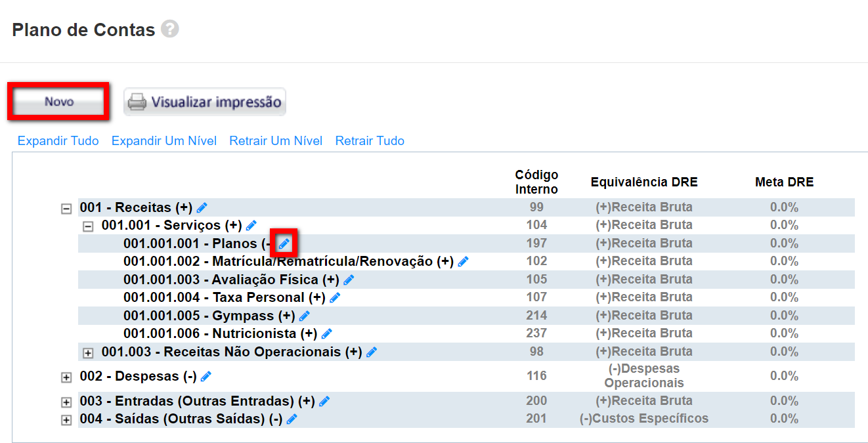This screenshot has width=868, height=443.
Task: Edit the Nutricionista account
Action: (326, 334)
